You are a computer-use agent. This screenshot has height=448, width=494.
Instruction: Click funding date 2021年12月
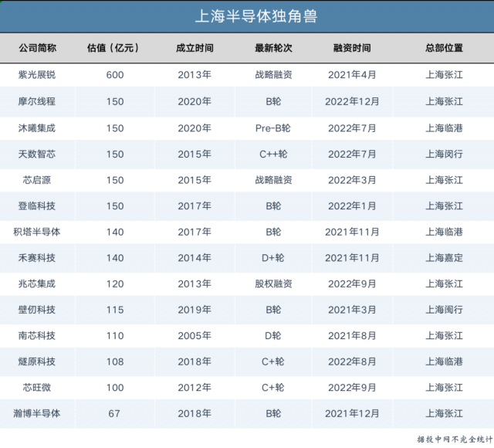click(x=352, y=414)
